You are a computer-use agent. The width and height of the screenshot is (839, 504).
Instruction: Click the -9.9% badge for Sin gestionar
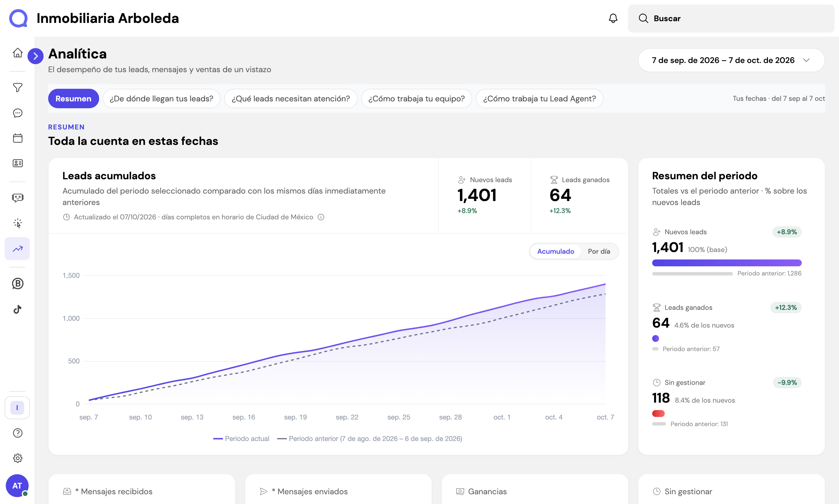point(787,383)
